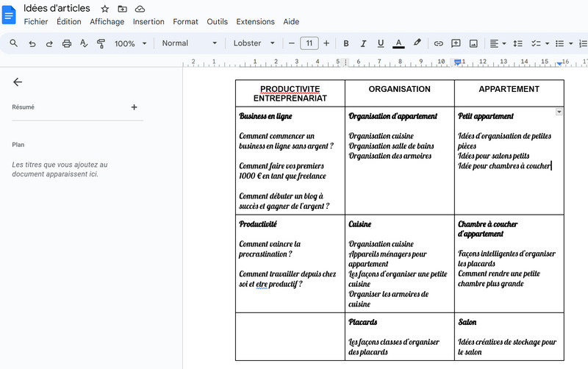This screenshot has height=369, width=588.
Task: Click the right indent marker on ruler
Action: pyautogui.click(x=559, y=63)
